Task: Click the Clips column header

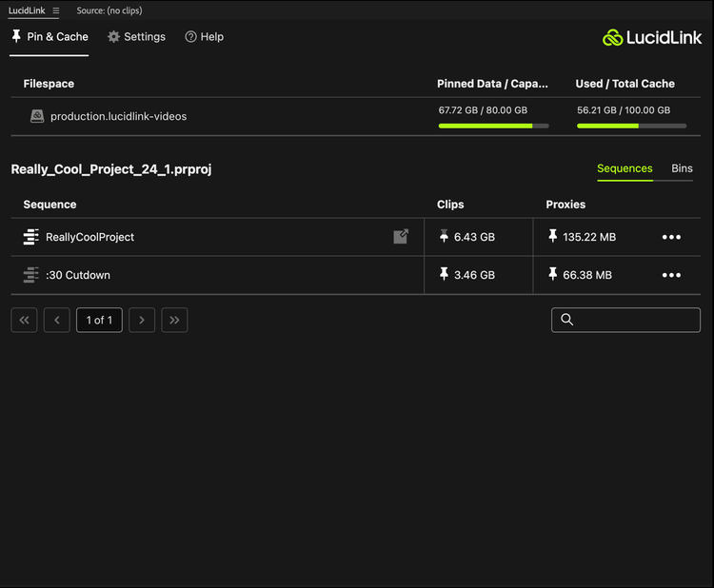Action: (450, 205)
